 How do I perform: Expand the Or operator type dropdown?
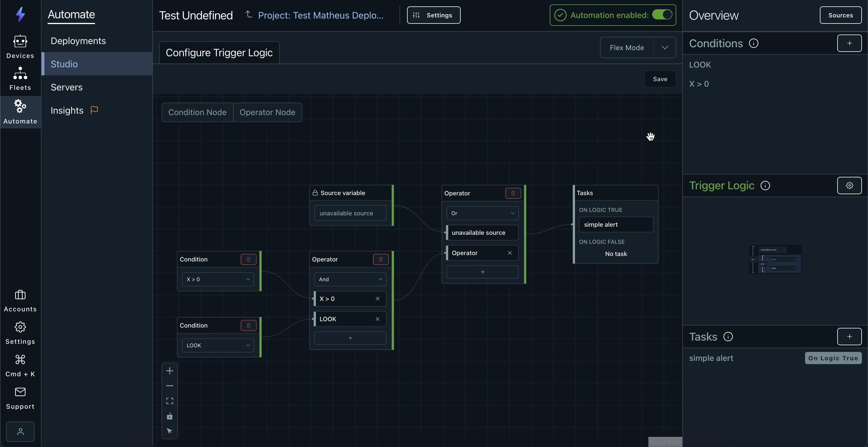(x=482, y=213)
